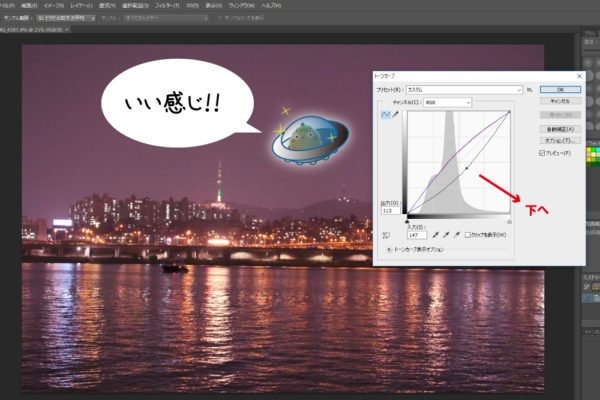Click the 入力 input value field
Screen dimensions: 600x400
(x=416, y=234)
